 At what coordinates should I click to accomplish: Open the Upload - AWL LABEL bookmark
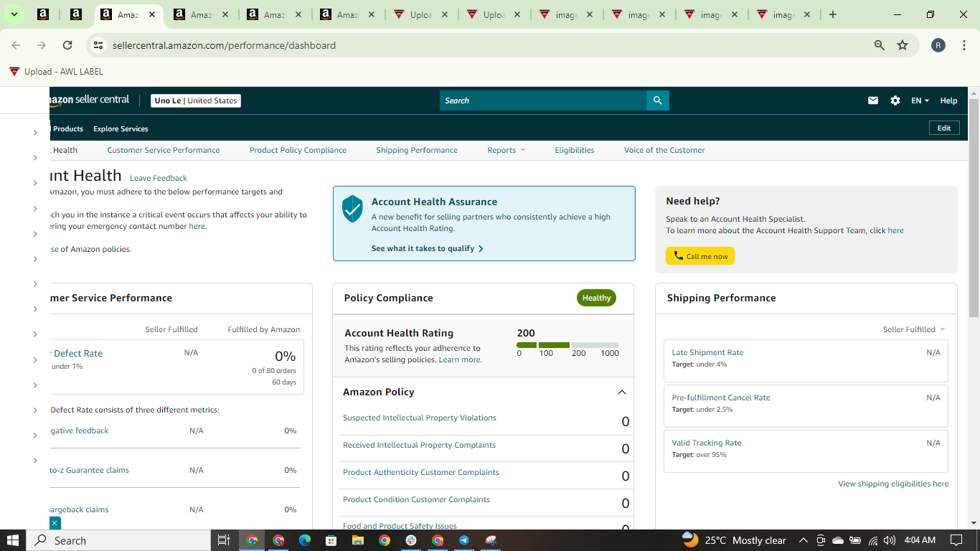[56, 72]
